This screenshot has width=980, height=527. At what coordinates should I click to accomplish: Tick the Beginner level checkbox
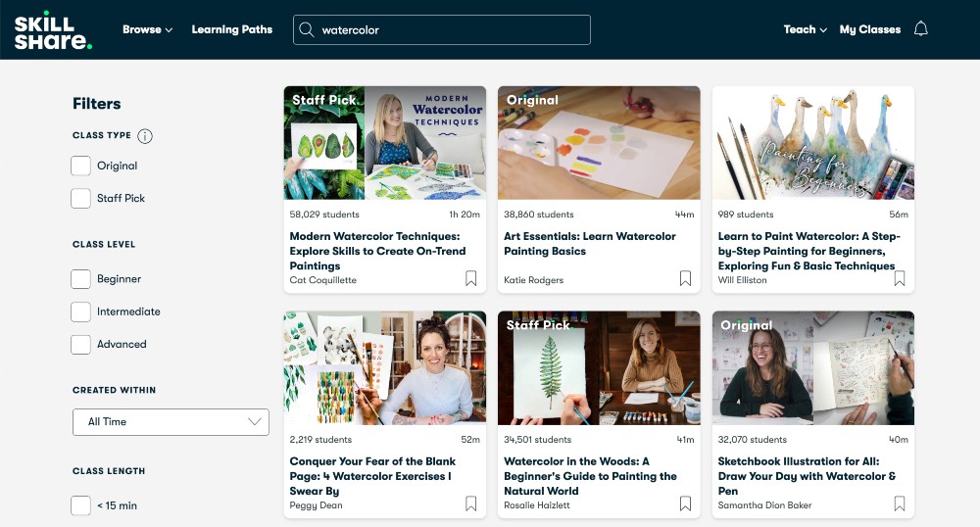coord(81,280)
